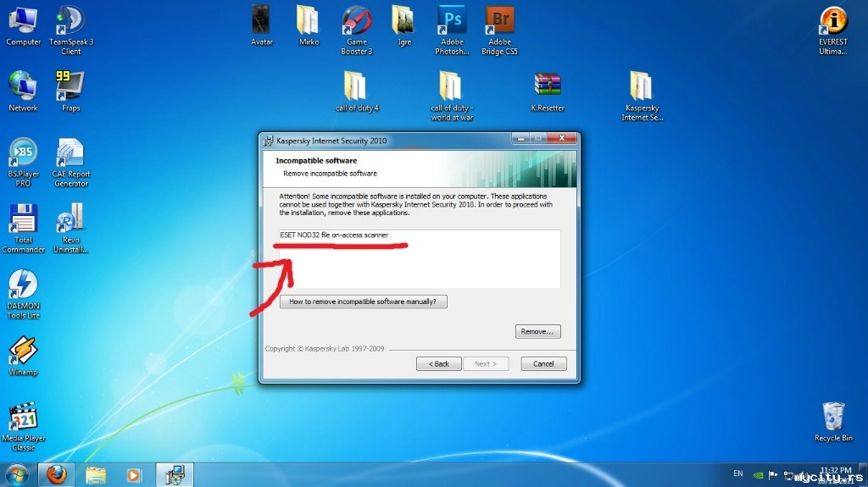The image size is (868, 487).
Task: Launch Total Commander shortcut
Action: pos(23,229)
